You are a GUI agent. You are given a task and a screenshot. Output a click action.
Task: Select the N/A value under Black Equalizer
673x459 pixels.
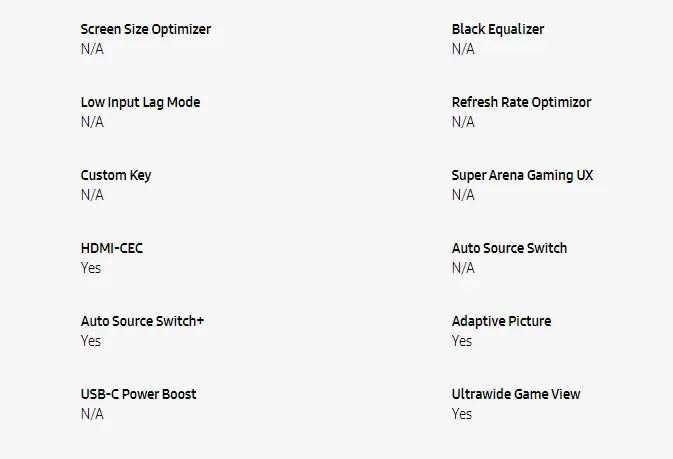click(x=463, y=49)
